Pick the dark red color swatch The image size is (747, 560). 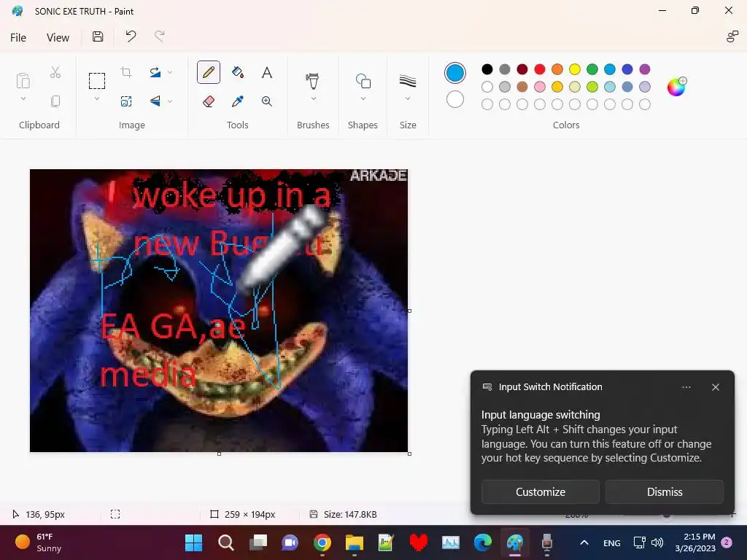point(522,69)
